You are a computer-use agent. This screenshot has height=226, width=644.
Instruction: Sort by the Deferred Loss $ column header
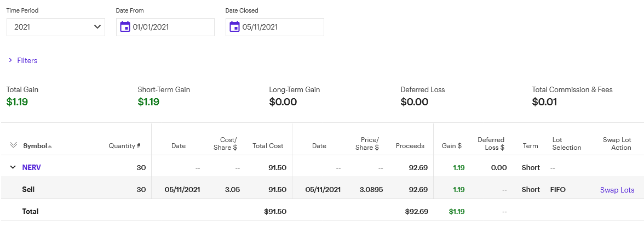[x=491, y=144]
